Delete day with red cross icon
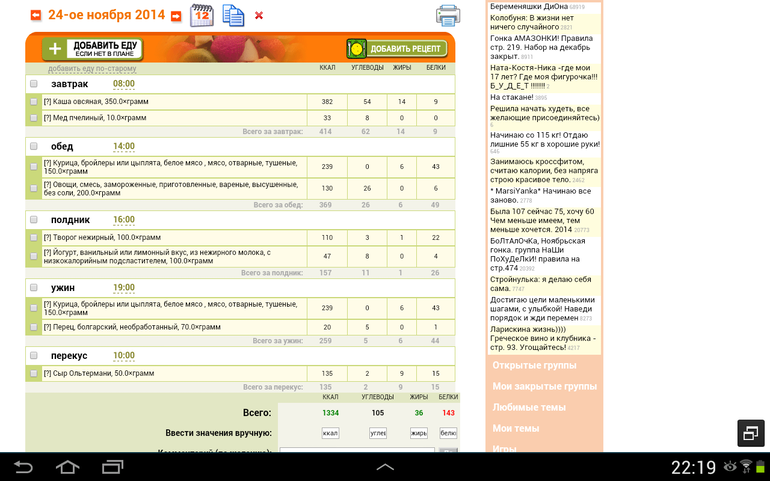Screen dimensions: 770x481 (x=259, y=16)
